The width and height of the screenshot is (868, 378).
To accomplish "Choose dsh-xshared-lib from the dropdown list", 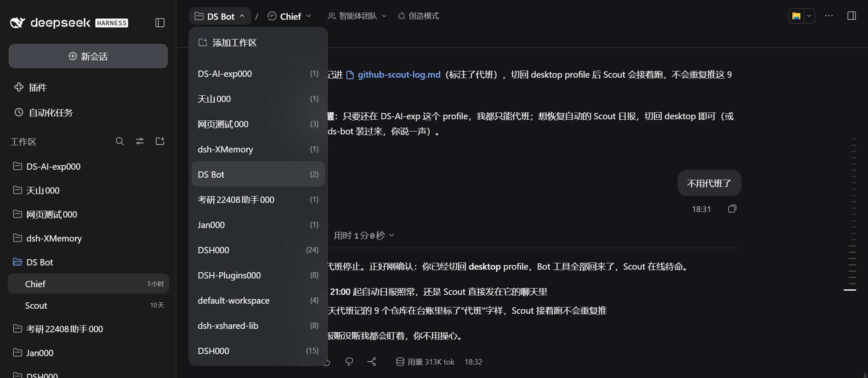I will pyautogui.click(x=258, y=325).
